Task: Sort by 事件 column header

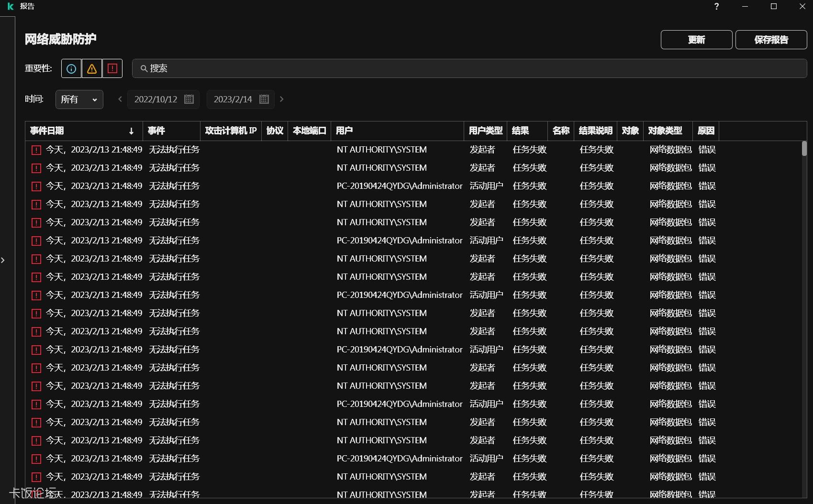Action: click(171, 131)
